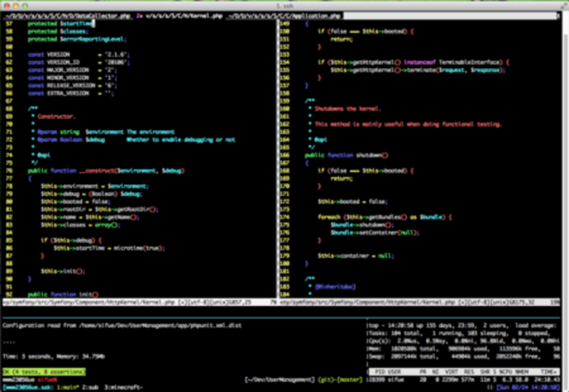Click the const VERSION = "2.1.6" line

coord(70,55)
